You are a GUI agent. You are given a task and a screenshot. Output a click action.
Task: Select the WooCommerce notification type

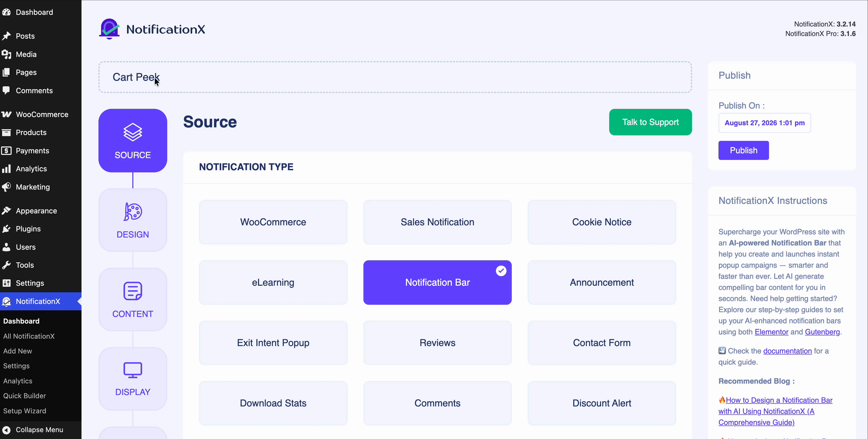pos(273,222)
